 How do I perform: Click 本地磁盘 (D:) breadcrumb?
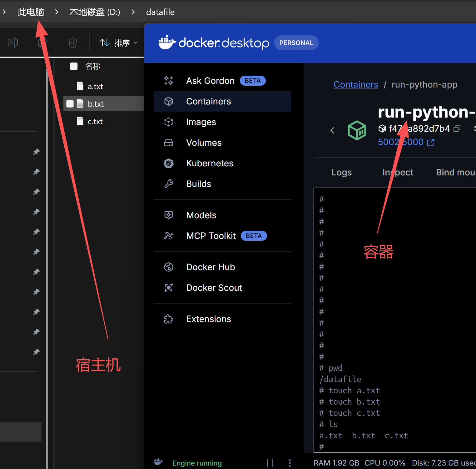(95, 12)
